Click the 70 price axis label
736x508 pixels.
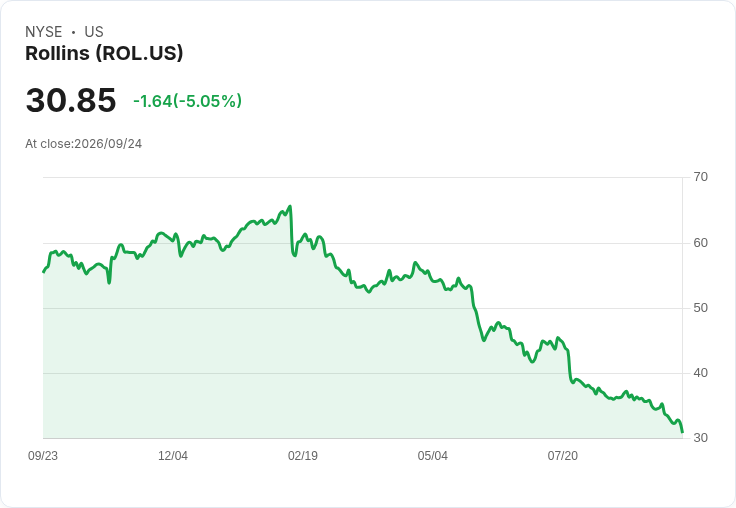pyautogui.click(x=700, y=177)
